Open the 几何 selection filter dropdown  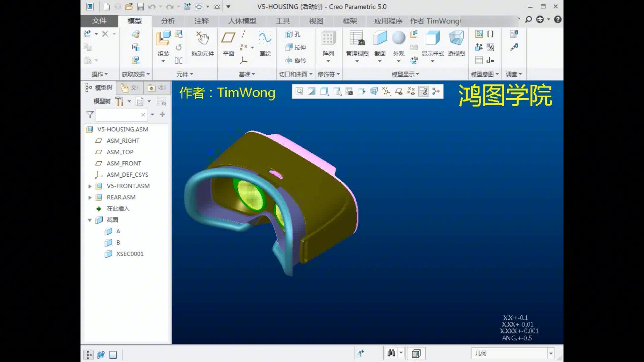[x=551, y=353]
